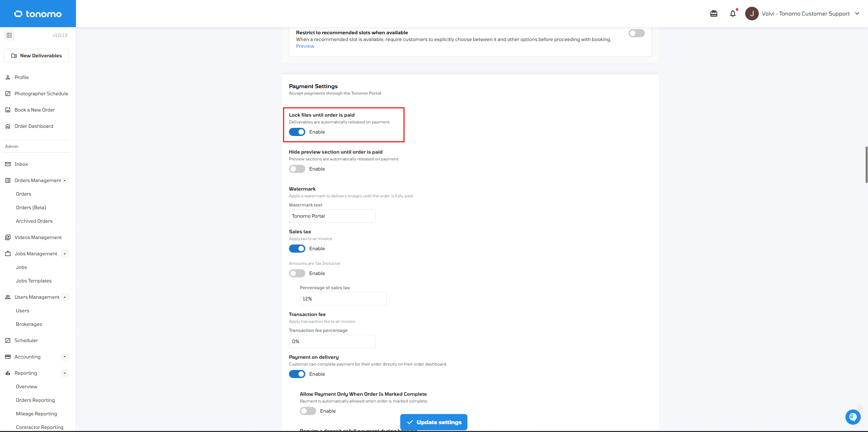Open Brokerages under Users Management
Image resolution: width=868 pixels, height=432 pixels.
[29, 324]
